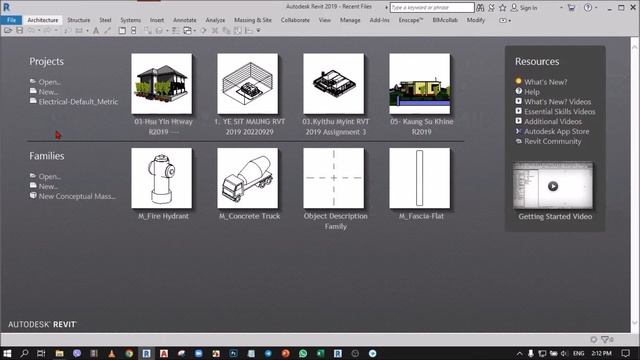Click the Subscription Center icon beside the star

click(x=491, y=7)
